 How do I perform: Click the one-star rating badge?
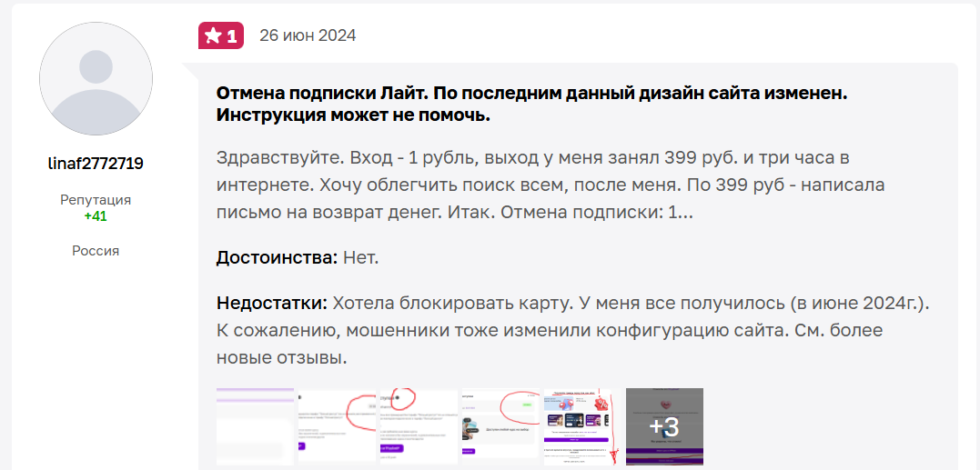click(x=221, y=35)
